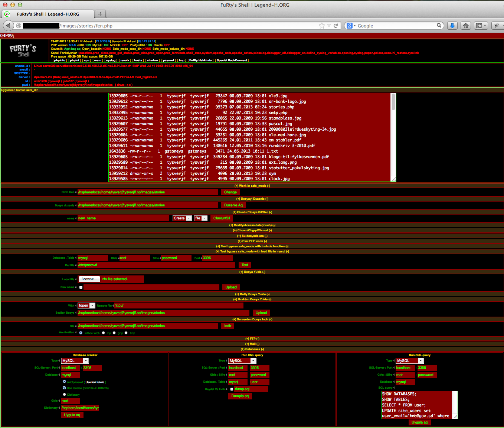This screenshot has height=428, width=504.
Task: Reload the page using the refresh icon
Action: [336, 26]
